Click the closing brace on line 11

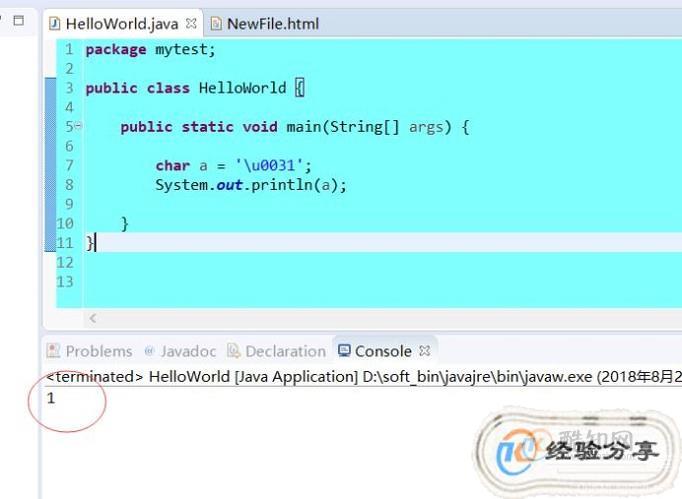click(90, 243)
